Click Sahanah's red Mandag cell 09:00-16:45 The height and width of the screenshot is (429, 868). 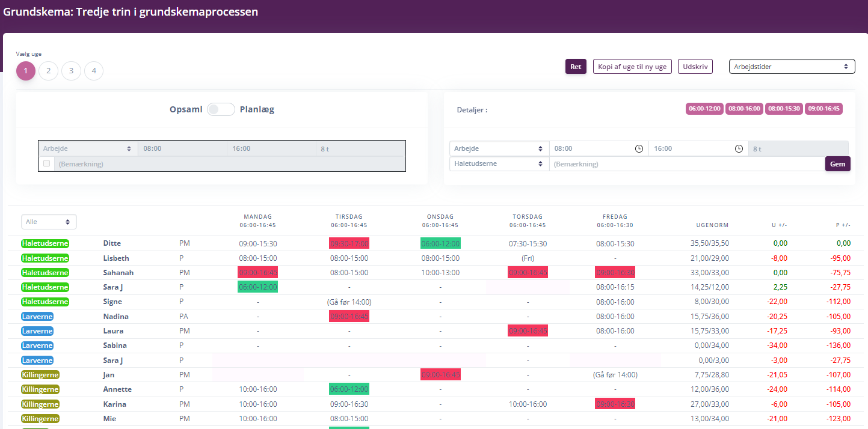pyautogui.click(x=257, y=272)
